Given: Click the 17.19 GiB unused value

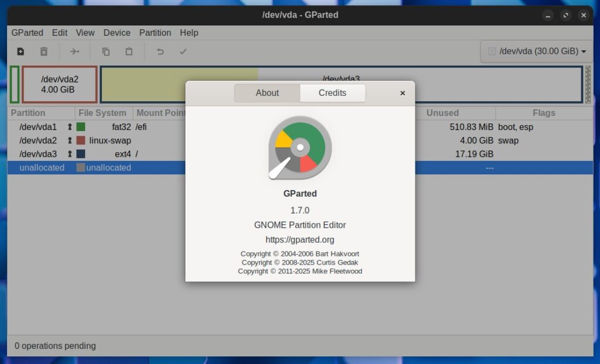Looking at the screenshot, I should tap(474, 154).
